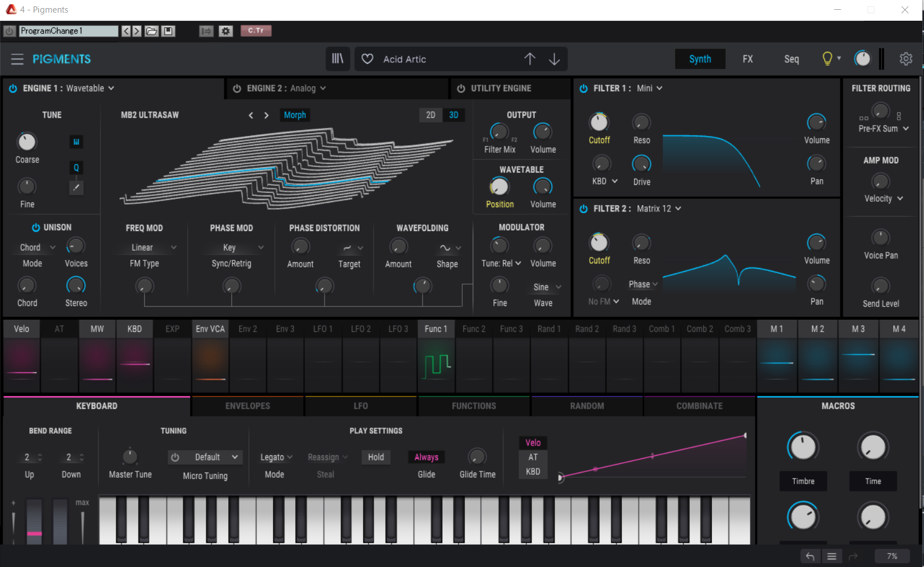Image resolution: width=924 pixels, height=567 pixels.
Task: Click the host plugin settings gear icon
Action: pyautogui.click(x=226, y=31)
